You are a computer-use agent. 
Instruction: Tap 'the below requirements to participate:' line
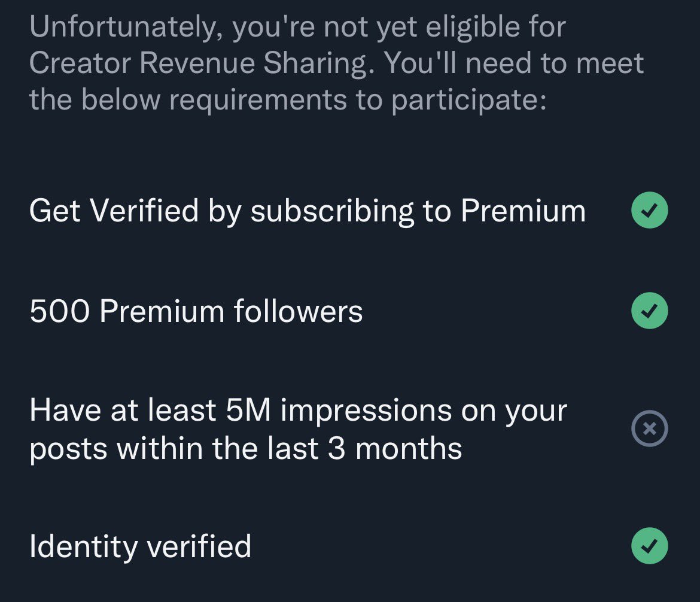pyautogui.click(x=287, y=100)
